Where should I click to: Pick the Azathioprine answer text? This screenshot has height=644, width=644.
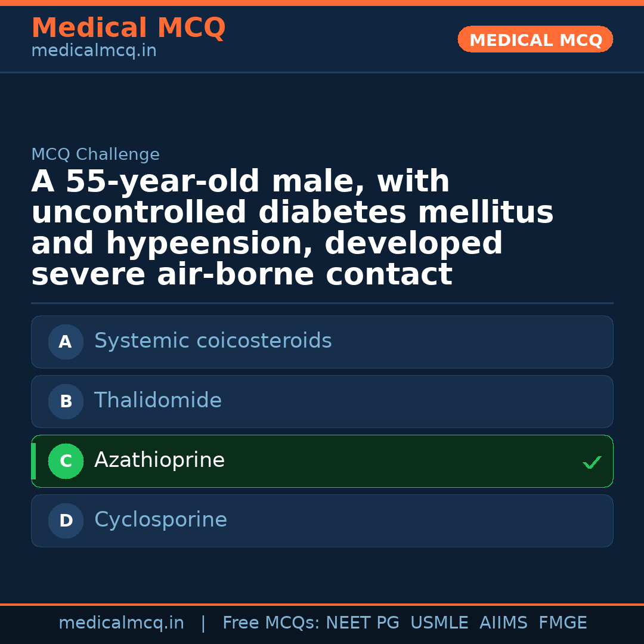[159, 460]
